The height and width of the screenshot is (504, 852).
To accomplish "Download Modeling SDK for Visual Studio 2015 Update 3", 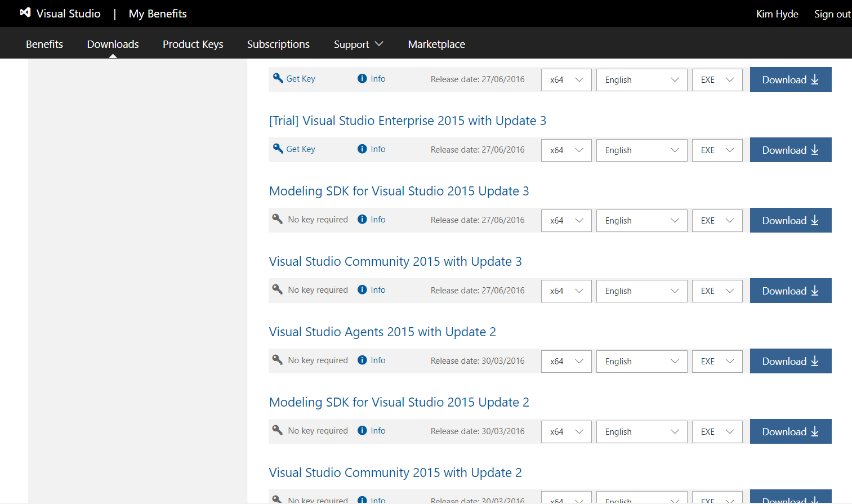I will pyautogui.click(x=791, y=220).
